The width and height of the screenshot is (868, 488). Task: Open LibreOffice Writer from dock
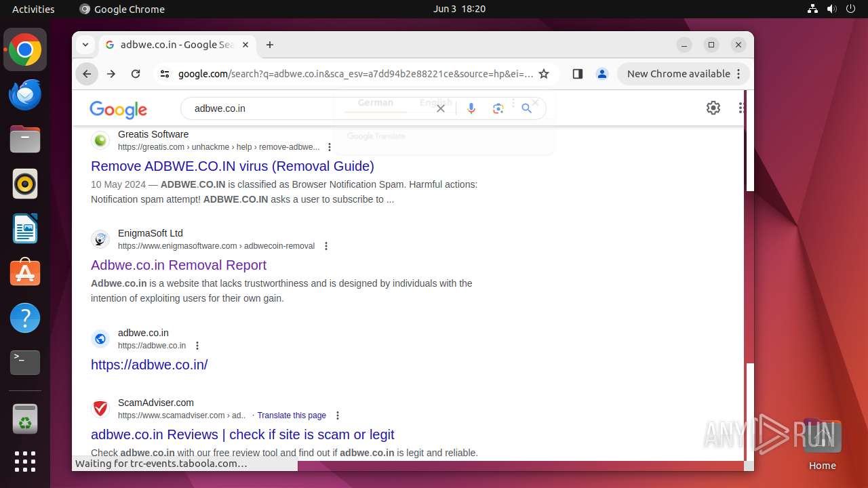pyautogui.click(x=25, y=228)
